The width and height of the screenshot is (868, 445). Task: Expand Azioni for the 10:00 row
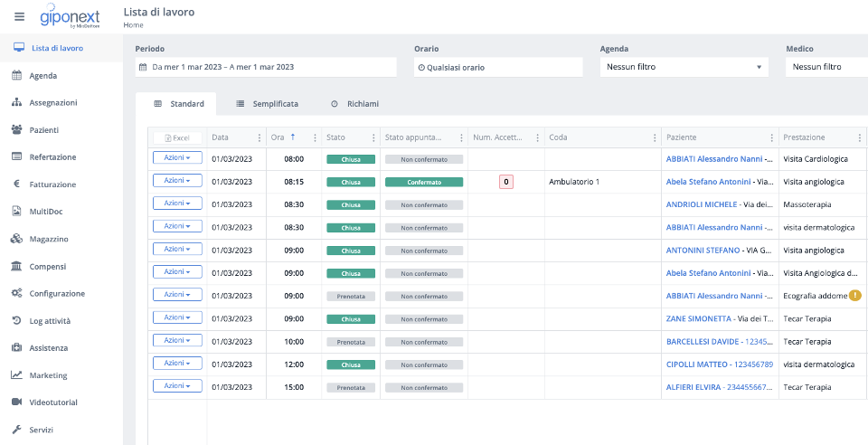[177, 340]
